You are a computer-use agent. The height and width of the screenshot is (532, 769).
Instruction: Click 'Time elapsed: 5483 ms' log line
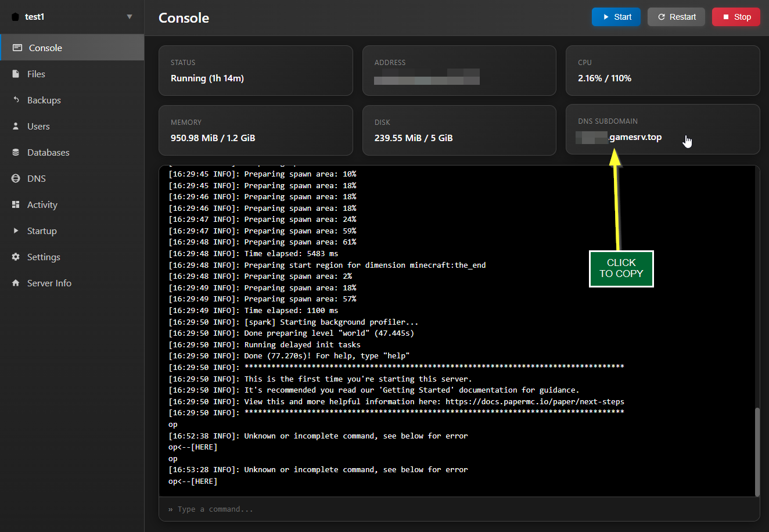253,254
